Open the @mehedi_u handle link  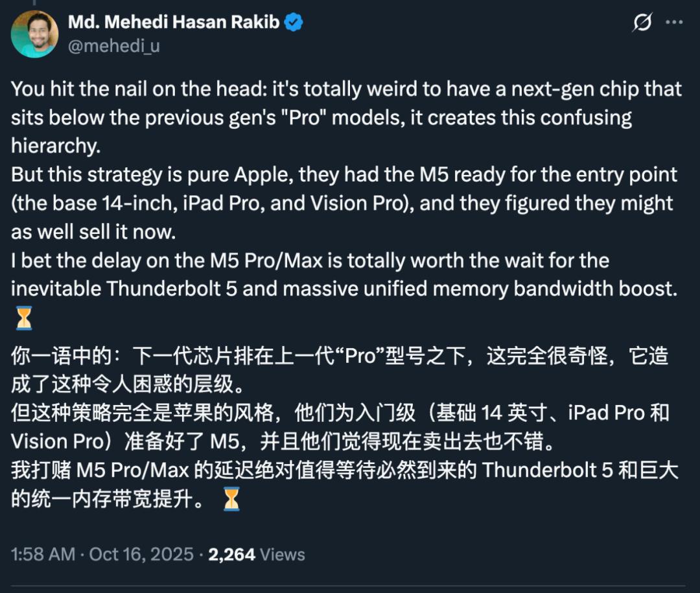click(113, 45)
